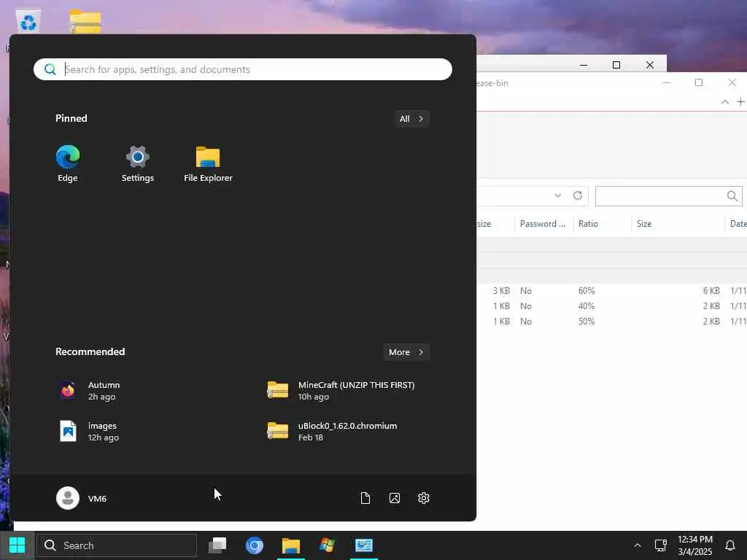Collapse the ribbon chevron in background window
747x560 pixels.
724,102
